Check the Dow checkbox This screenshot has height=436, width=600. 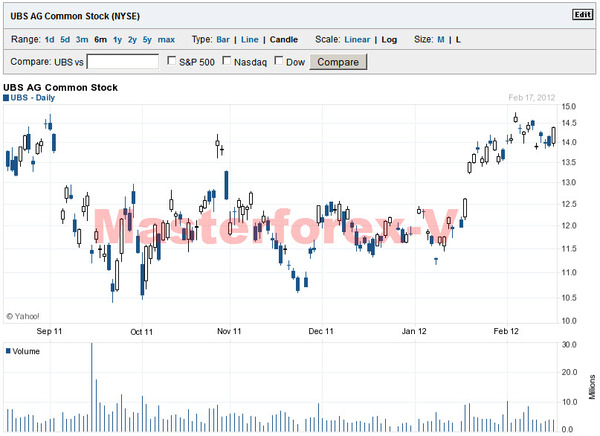click(279, 61)
